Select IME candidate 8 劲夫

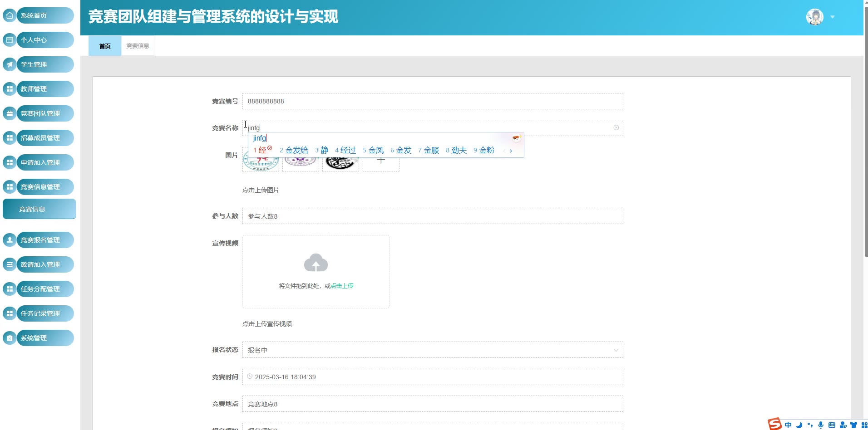pos(456,150)
